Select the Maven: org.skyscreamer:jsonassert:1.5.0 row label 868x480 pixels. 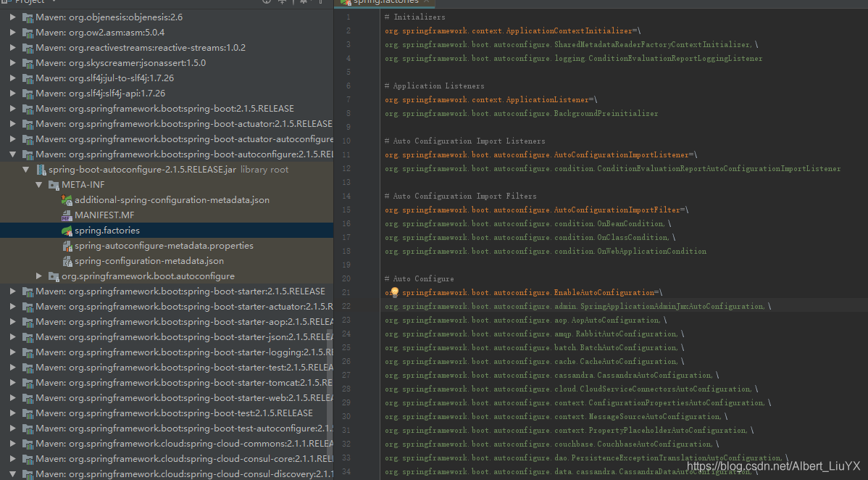[121, 63]
